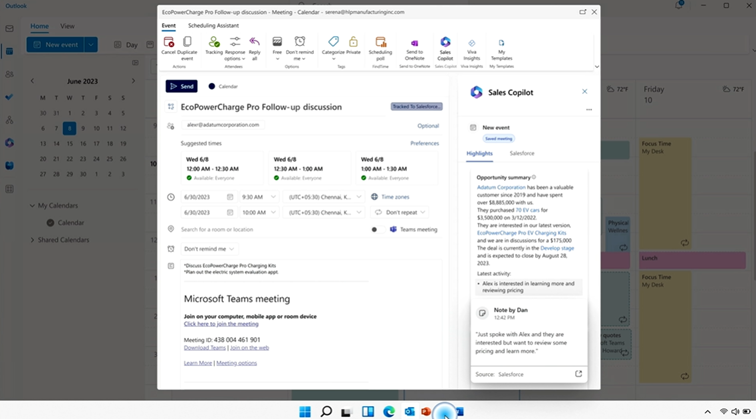Open the note in Salesforce icon
Image resolution: width=756 pixels, height=419 pixels.
(578, 374)
